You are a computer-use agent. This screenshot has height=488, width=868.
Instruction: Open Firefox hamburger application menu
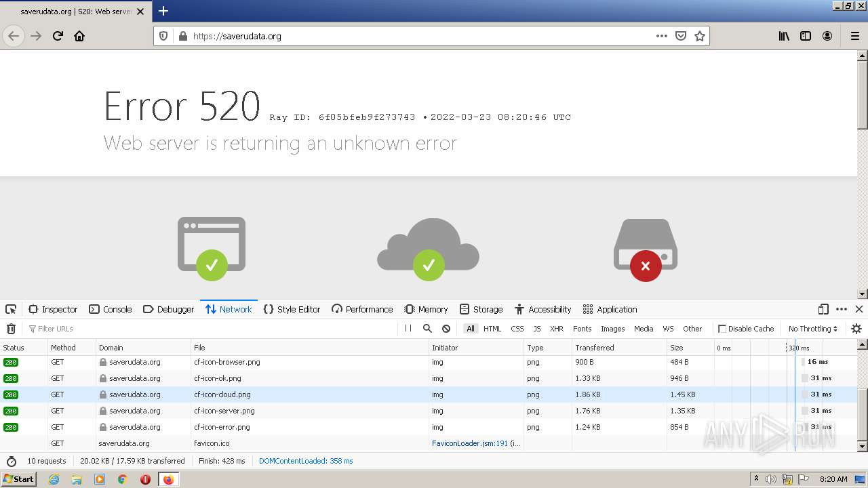[854, 36]
